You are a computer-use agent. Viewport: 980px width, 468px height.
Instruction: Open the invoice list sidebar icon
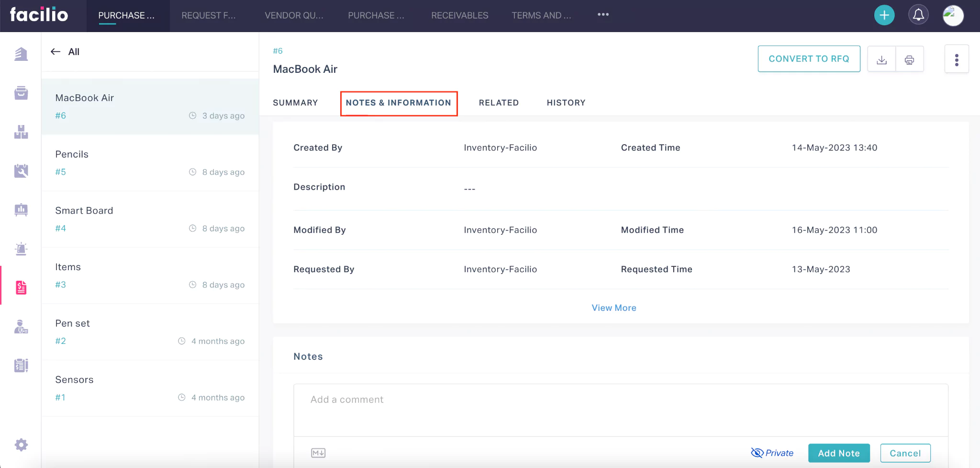pos(21,365)
